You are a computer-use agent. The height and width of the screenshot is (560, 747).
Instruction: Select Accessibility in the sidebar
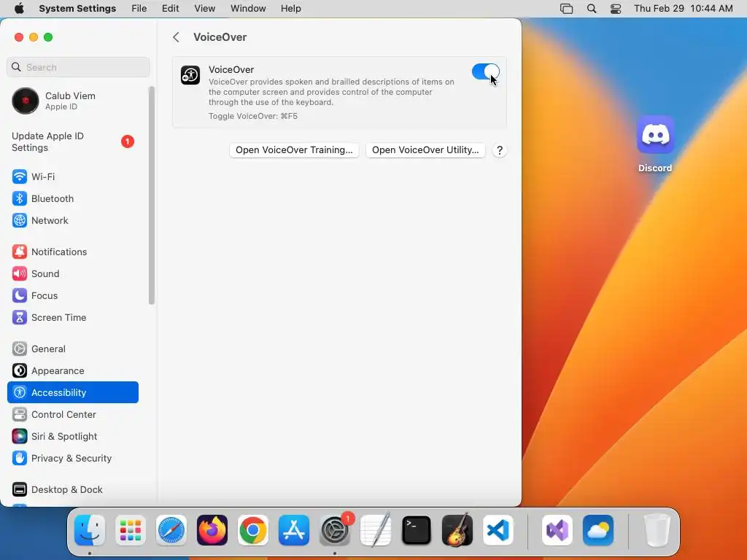point(72,392)
